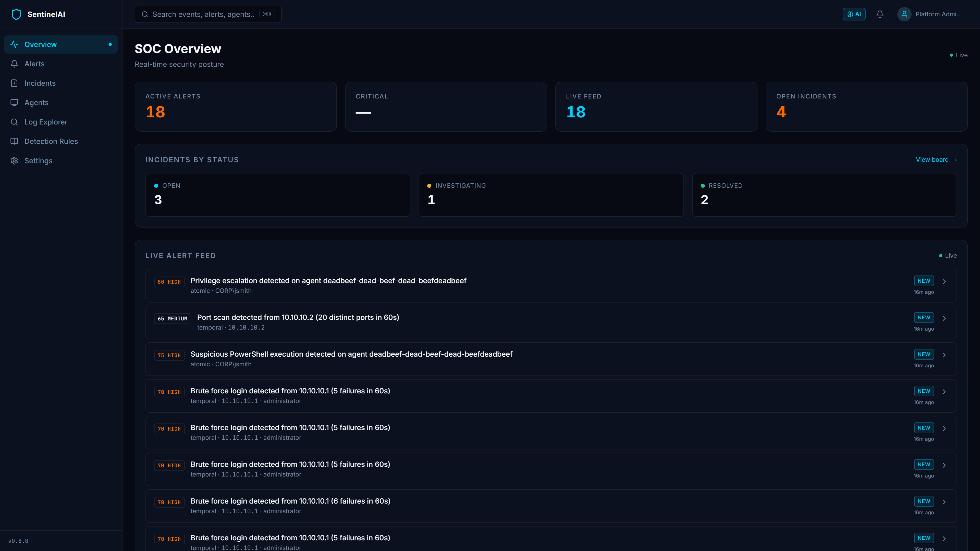Open the Critical stat card
Screen dimensions: 980x551
[446, 106]
